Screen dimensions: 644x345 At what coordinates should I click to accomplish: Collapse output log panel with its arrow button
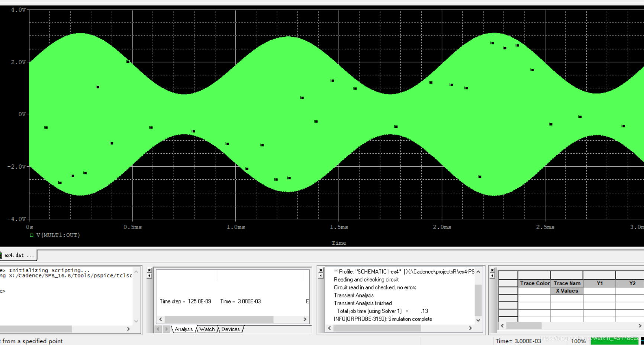321,276
